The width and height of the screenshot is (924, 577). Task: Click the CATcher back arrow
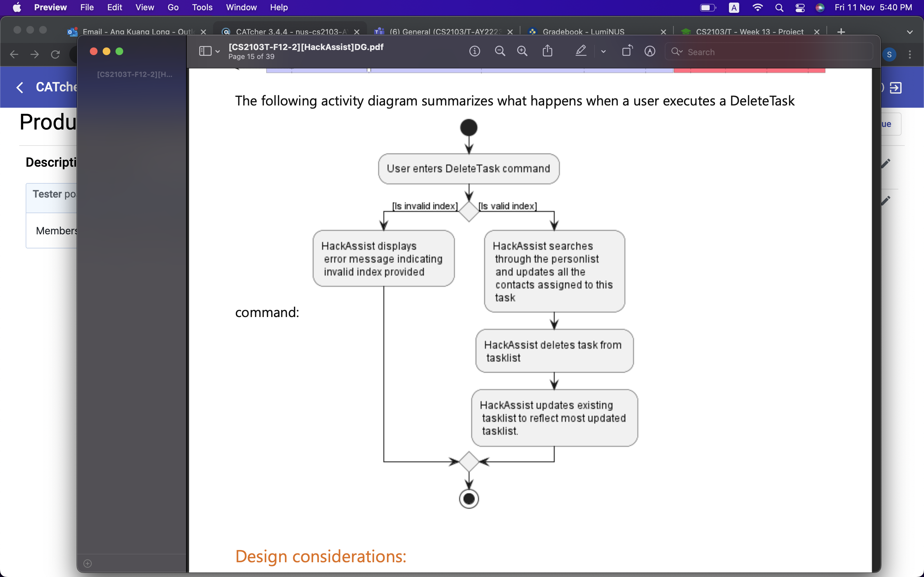coord(20,88)
